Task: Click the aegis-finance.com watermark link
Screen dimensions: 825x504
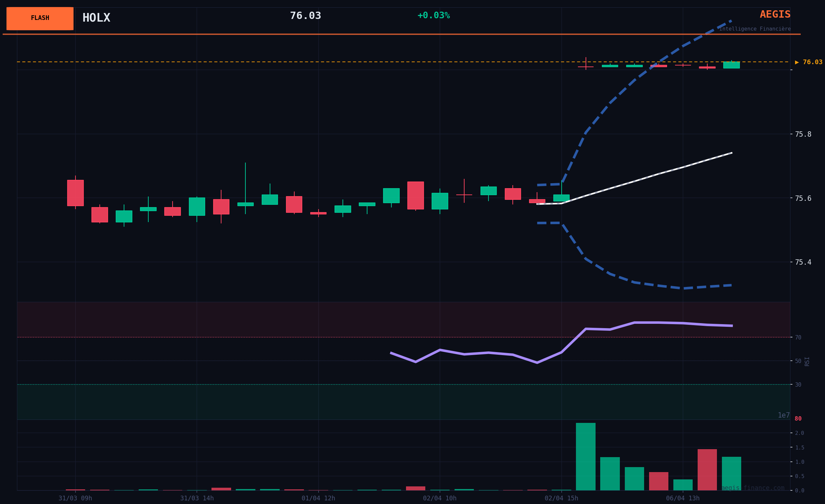Action: click(x=753, y=488)
